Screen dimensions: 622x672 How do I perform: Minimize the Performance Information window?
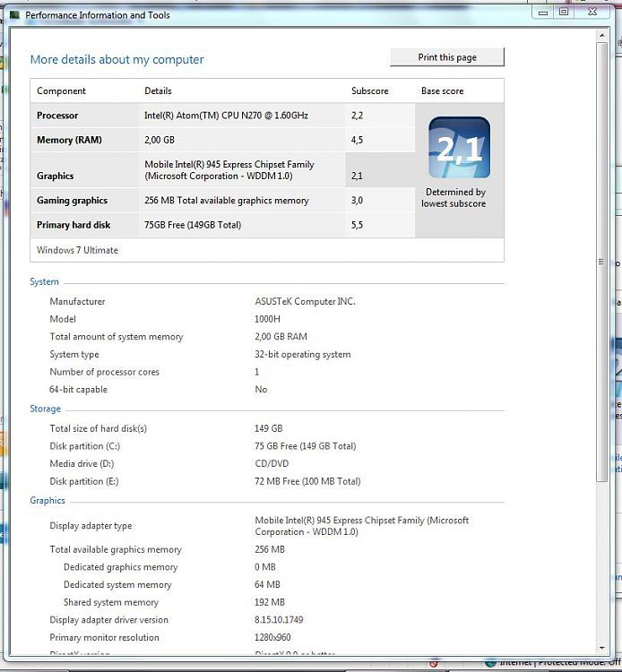[543, 13]
